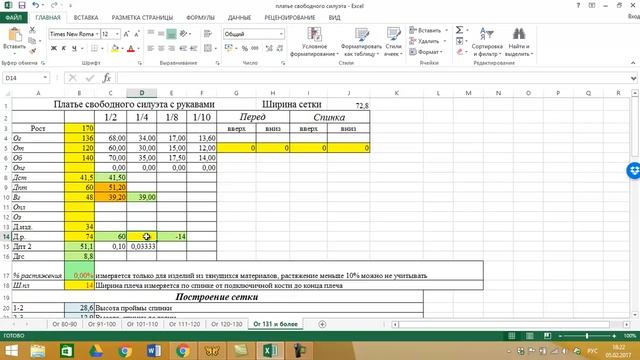Image resolution: width=640 pixels, height=360 pixels.
Task: Click the Increase font size icon
Action: 127,34
